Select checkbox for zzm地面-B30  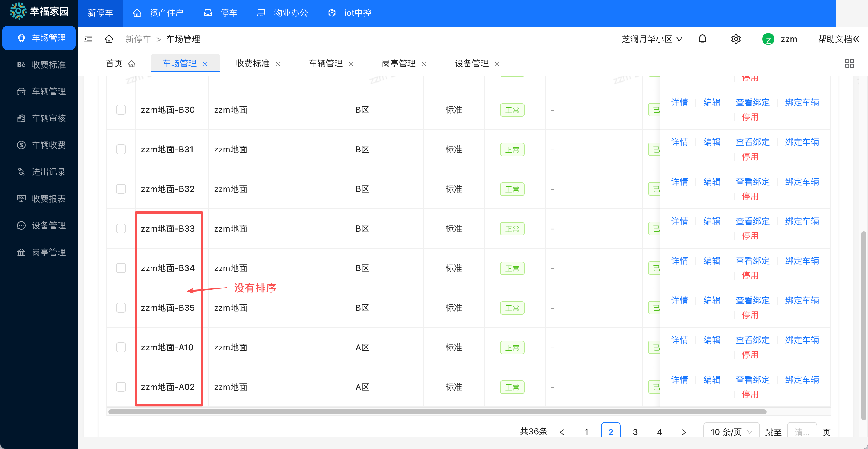121,110
